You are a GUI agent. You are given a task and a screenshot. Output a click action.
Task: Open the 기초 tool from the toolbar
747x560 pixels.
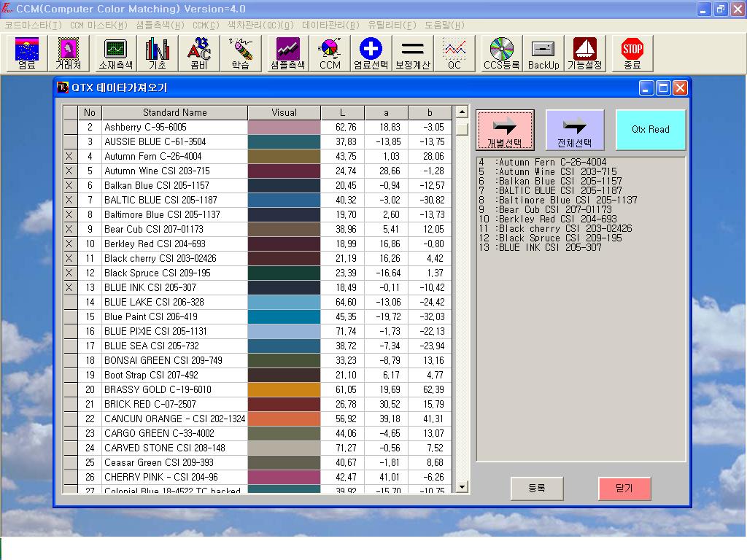158,52
